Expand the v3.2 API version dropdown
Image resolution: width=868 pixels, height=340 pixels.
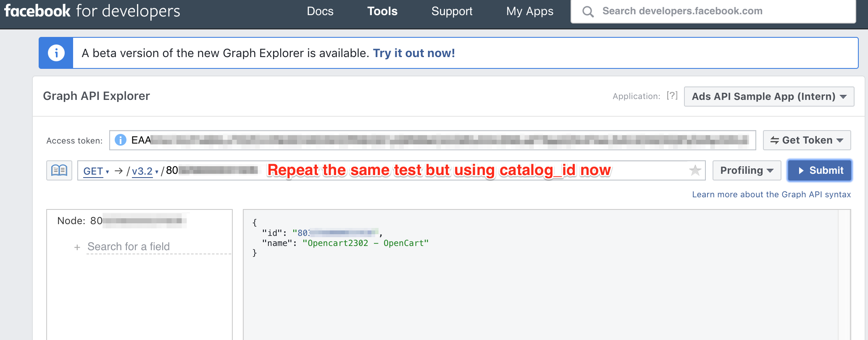(x=145, y=171)
